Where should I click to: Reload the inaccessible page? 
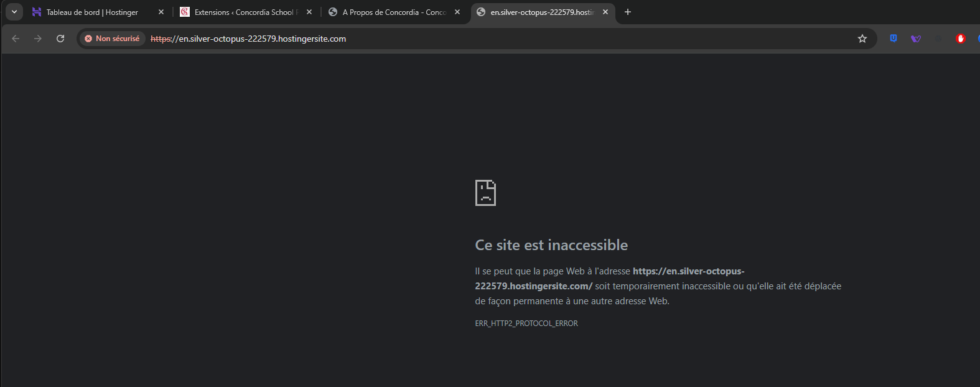coord(60,39)
